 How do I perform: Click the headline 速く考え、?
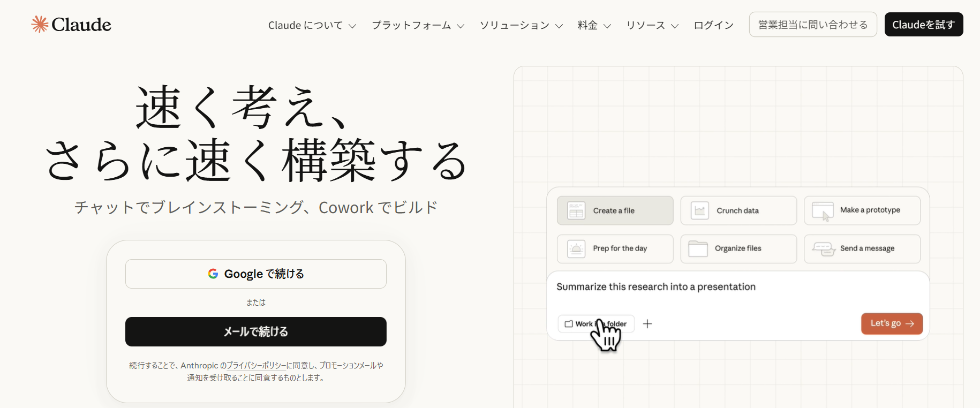[243, 107]
